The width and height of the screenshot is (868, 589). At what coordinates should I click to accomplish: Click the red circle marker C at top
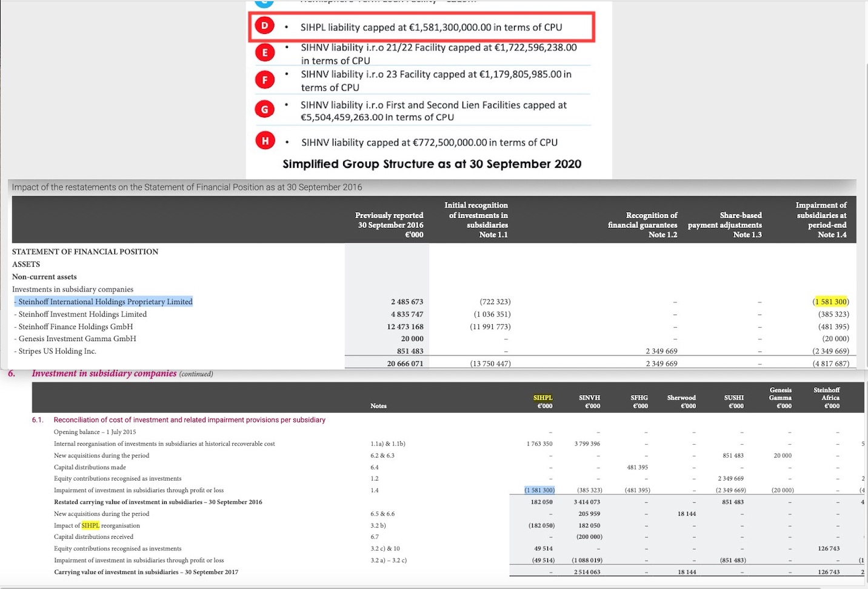click(264, 2)
